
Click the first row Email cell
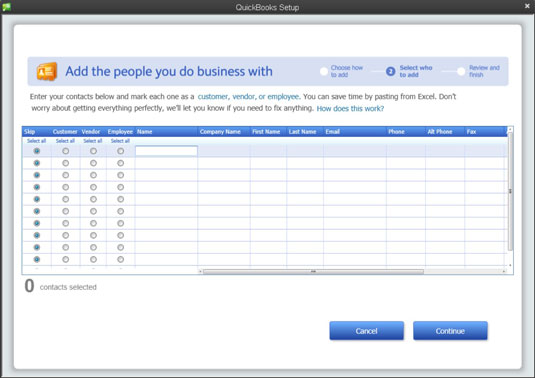355,151
